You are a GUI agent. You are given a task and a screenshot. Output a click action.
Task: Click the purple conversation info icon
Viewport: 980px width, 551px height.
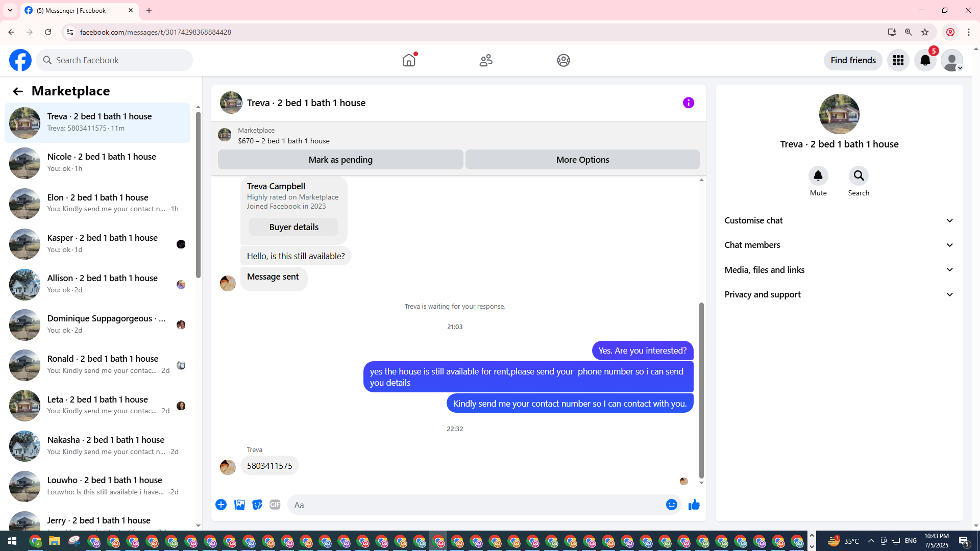point(688,103)
